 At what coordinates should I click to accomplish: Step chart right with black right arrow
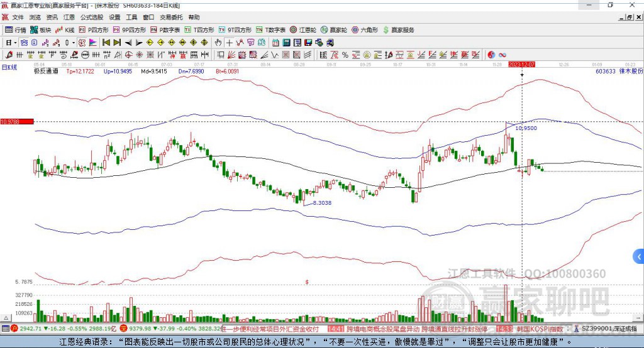tap(139, 43)
